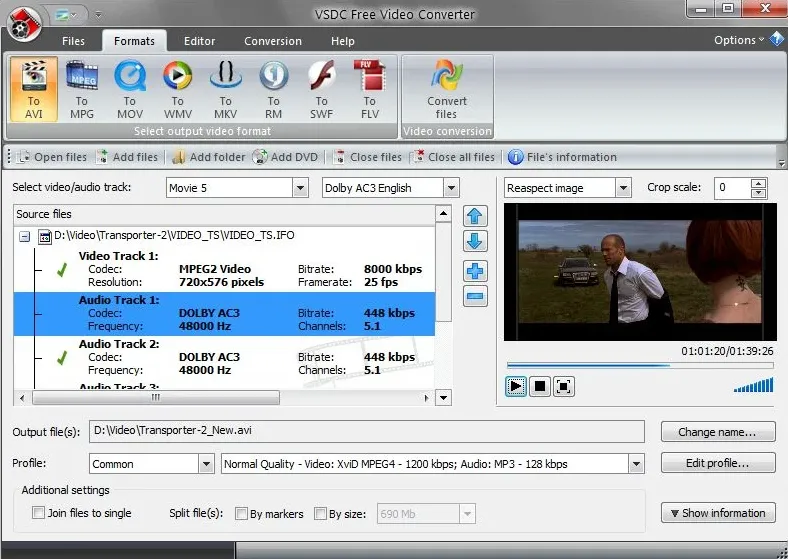The height and width of the screenshot is (559, 788).
Task: Adjust the preview volume level bars
Action: [753, 385]
